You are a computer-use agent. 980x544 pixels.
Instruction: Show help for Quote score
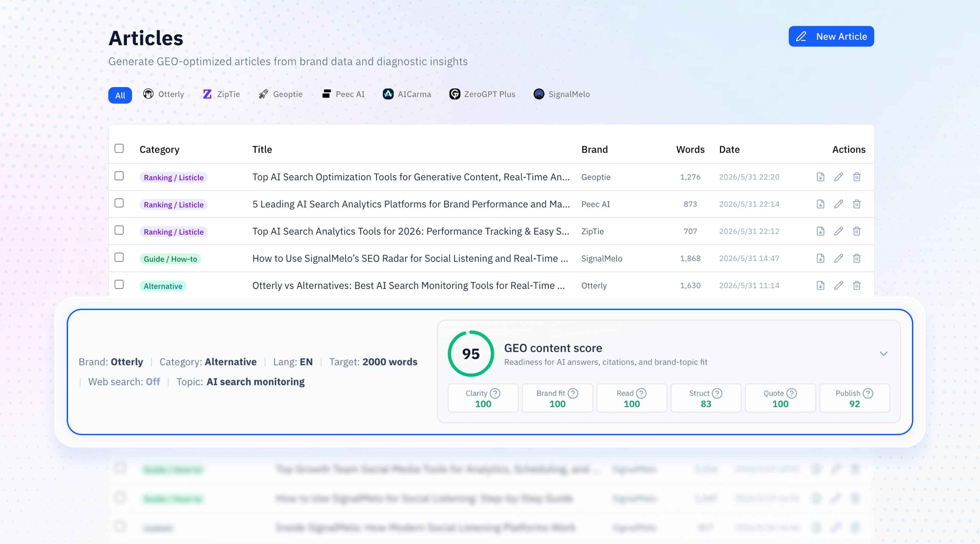tap(791, 393)
